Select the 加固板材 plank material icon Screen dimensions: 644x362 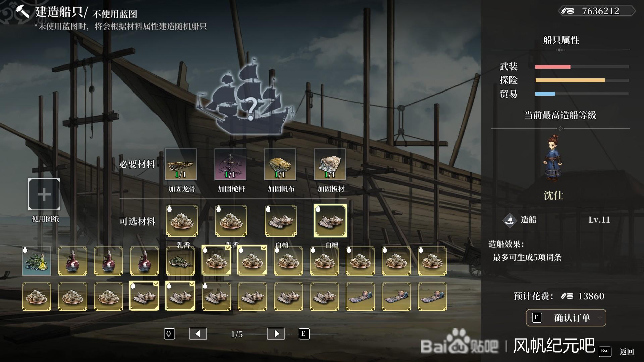click(x=330, y=165)
